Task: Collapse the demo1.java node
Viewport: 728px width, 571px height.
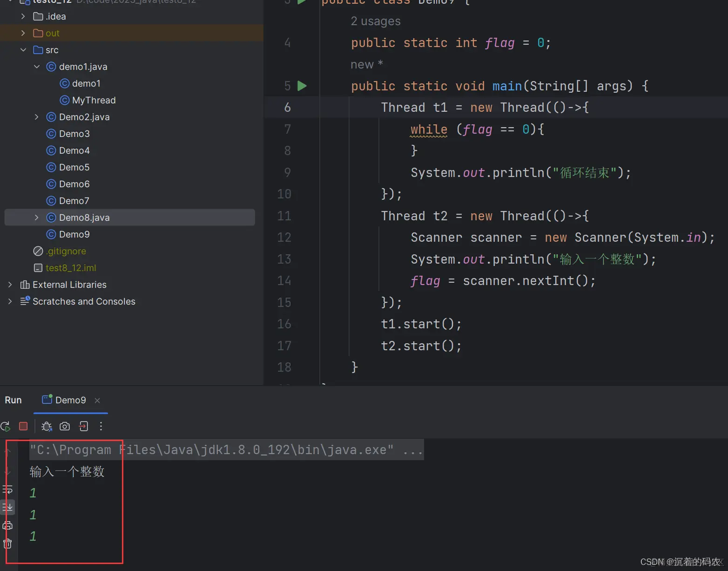Action: pyautogui.click(x=37, y=67)
